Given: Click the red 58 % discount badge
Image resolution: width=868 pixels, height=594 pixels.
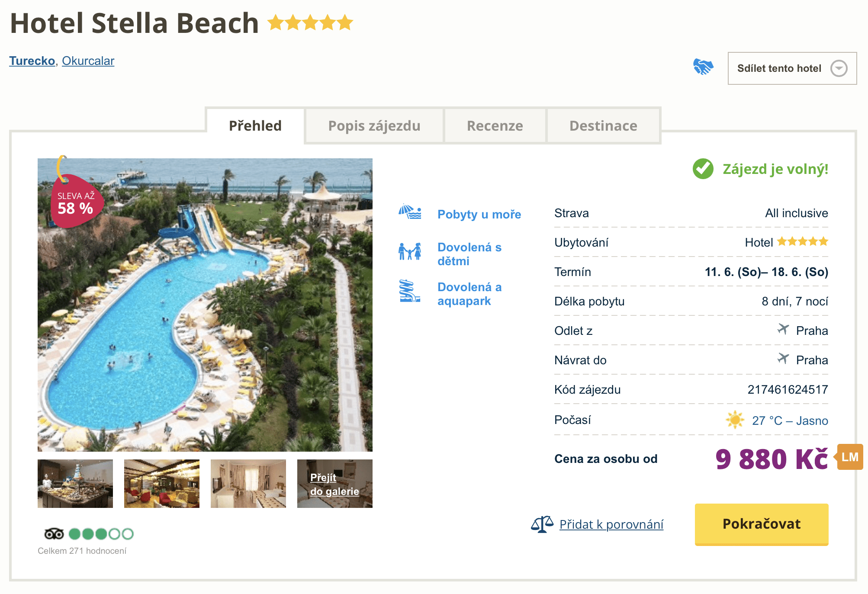Looking at the screenshot, I should 76,202.
